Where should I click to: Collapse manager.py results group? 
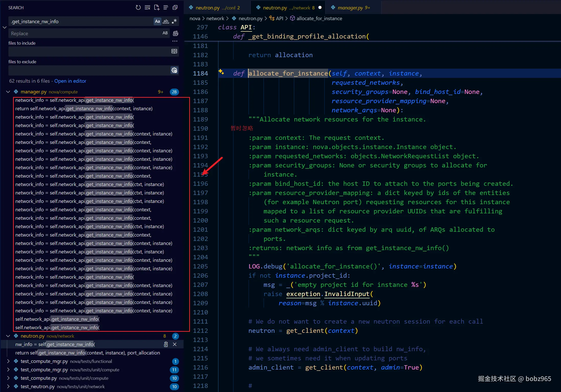pyautogui.click(x=8, y=92)
